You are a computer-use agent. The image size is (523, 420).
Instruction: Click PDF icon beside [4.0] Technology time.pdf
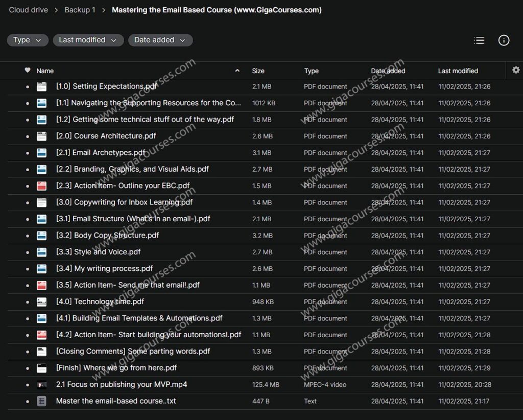[x=41, y=301]
